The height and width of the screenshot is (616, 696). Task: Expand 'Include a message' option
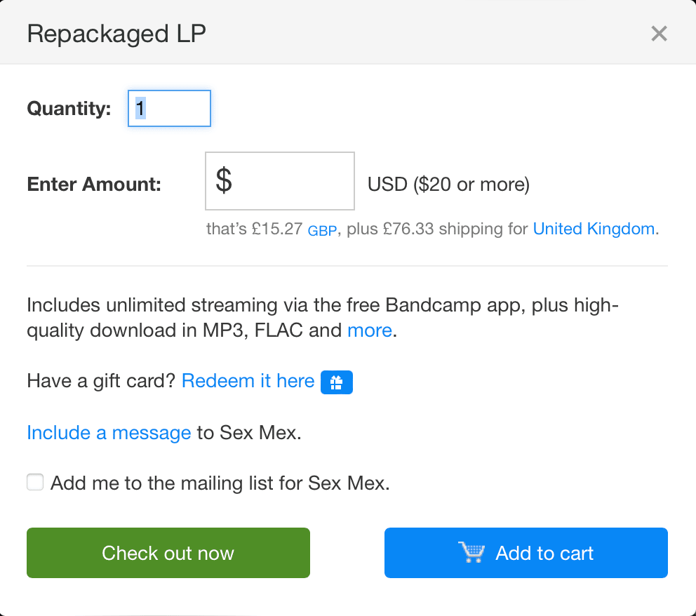[x=109, y=433]
